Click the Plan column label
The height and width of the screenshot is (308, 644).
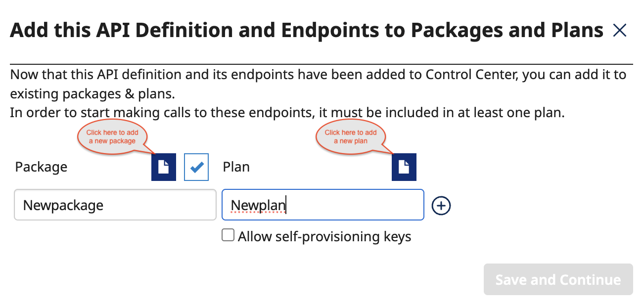click(x=236, y=167)
